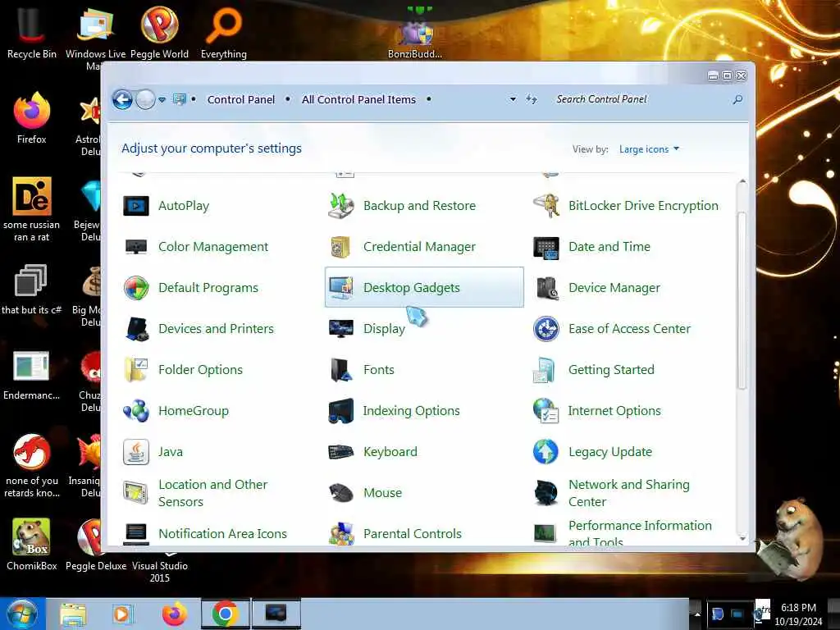Click the Notification Area Icons link

(222, 533)
